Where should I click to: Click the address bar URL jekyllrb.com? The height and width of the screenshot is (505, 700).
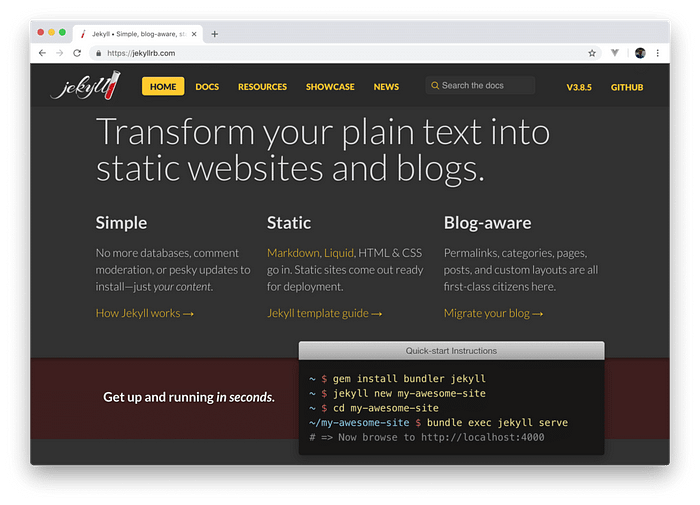tap(141, 53)
